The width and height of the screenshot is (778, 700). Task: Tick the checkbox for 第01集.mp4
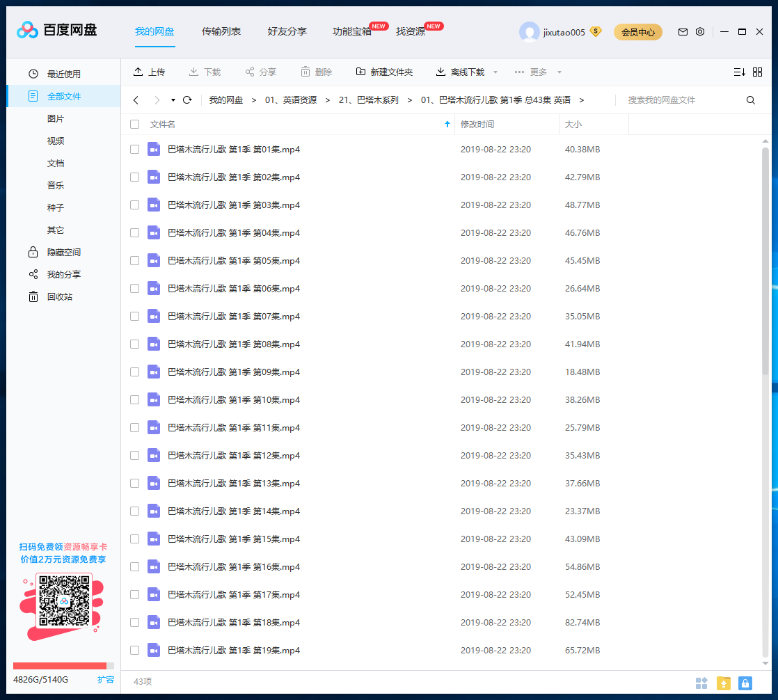pos(135,150)
